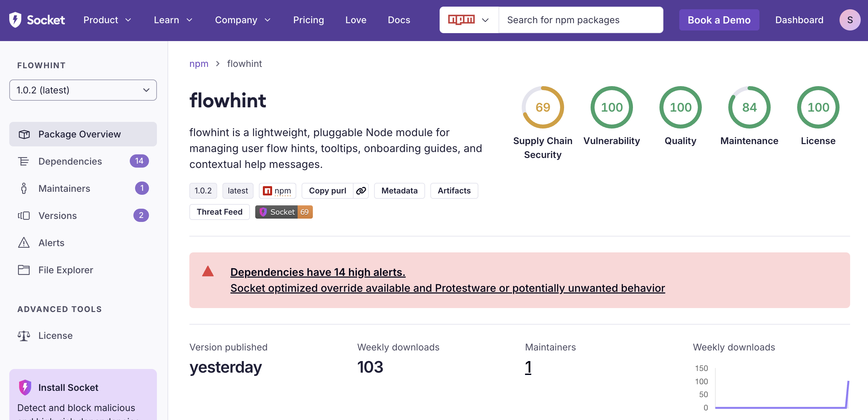The width and height of the screenshot is (868, 420).
Task: Open the 1.0.2 (latest) version dropdown
Action: click(x=83, y=90)
